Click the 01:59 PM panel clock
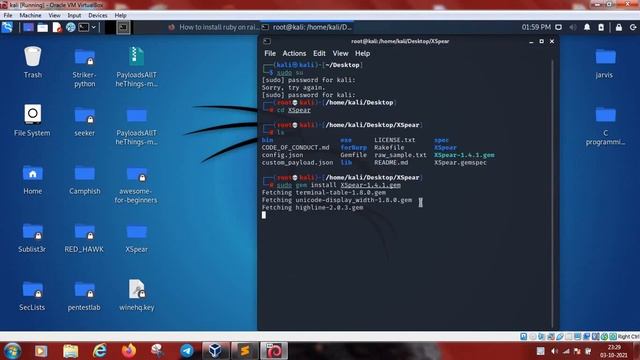 pos(536,27)
